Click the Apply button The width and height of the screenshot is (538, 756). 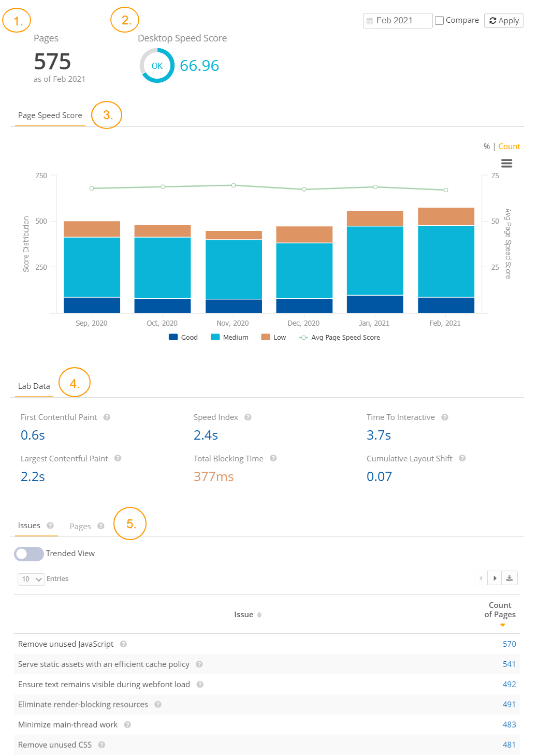pos(503,20)
